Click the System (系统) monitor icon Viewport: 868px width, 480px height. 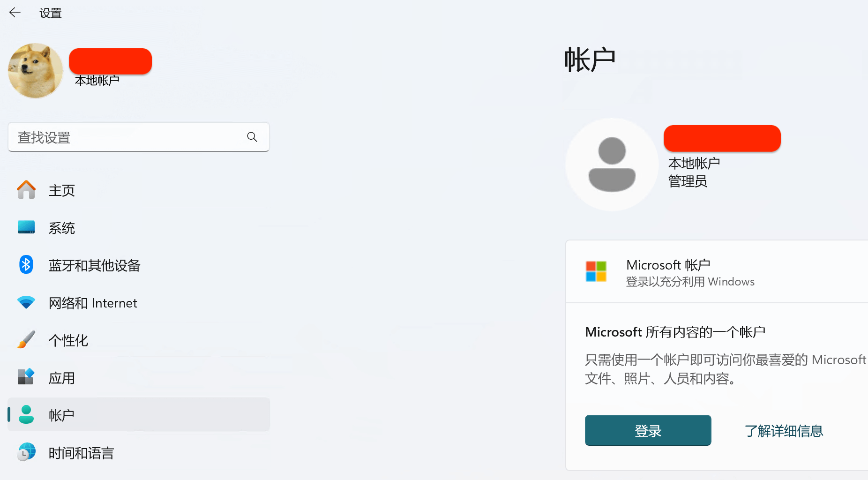(26, 227)
